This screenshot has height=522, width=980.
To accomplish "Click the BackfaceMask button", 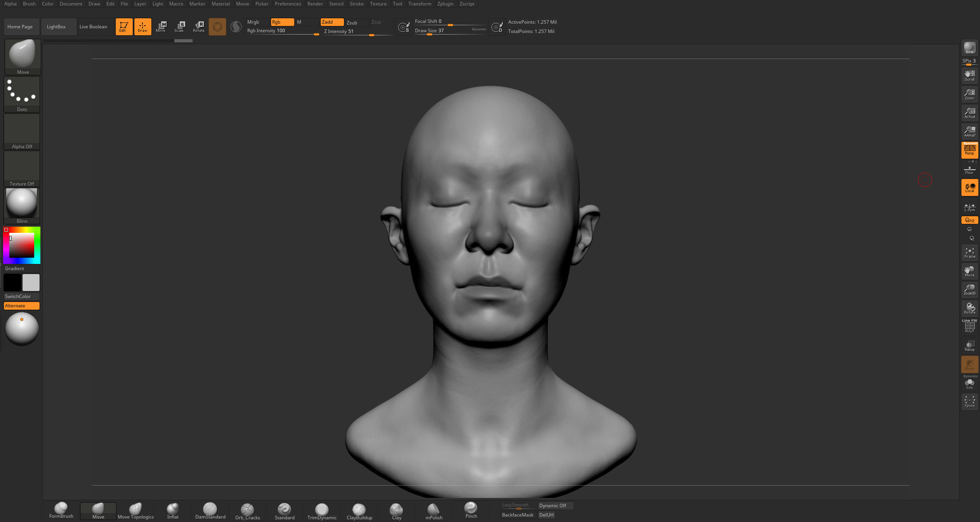I will (518, 515).
